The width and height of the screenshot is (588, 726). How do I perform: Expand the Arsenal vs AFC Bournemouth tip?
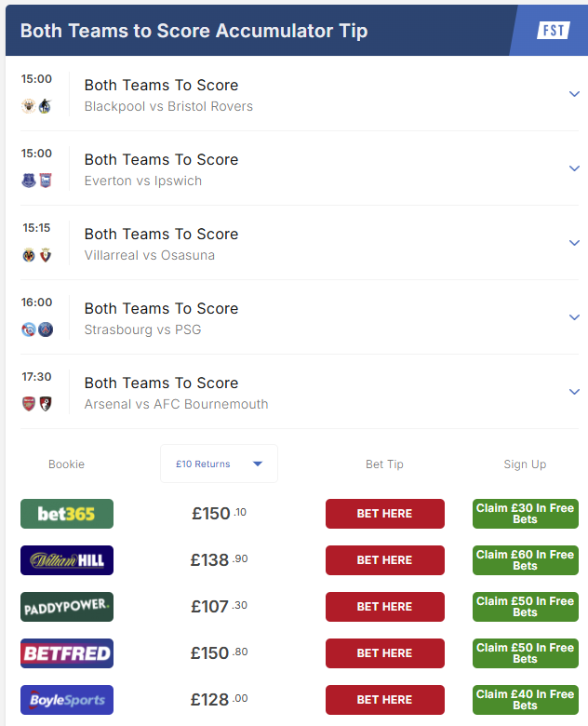tap(574, 392)
